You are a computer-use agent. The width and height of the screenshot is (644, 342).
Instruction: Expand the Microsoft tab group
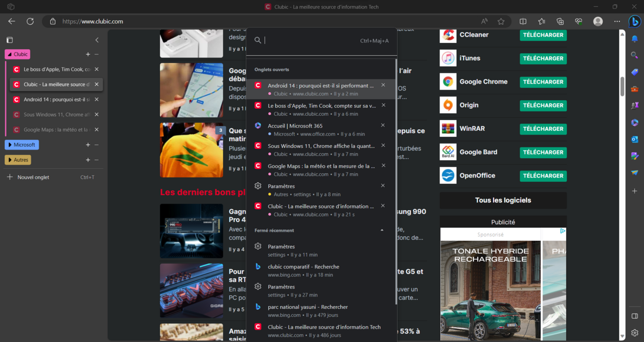[x=21, y=145]
